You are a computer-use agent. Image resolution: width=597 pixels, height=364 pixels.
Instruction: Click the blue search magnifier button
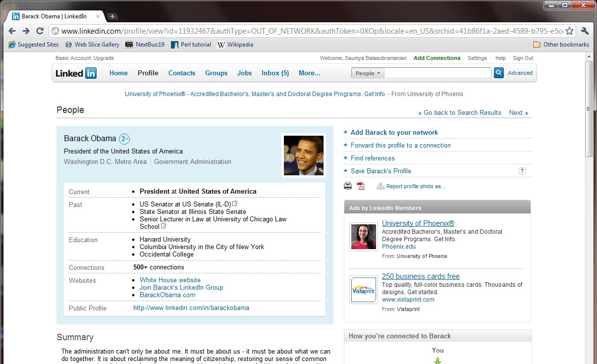tap(498, 73)
